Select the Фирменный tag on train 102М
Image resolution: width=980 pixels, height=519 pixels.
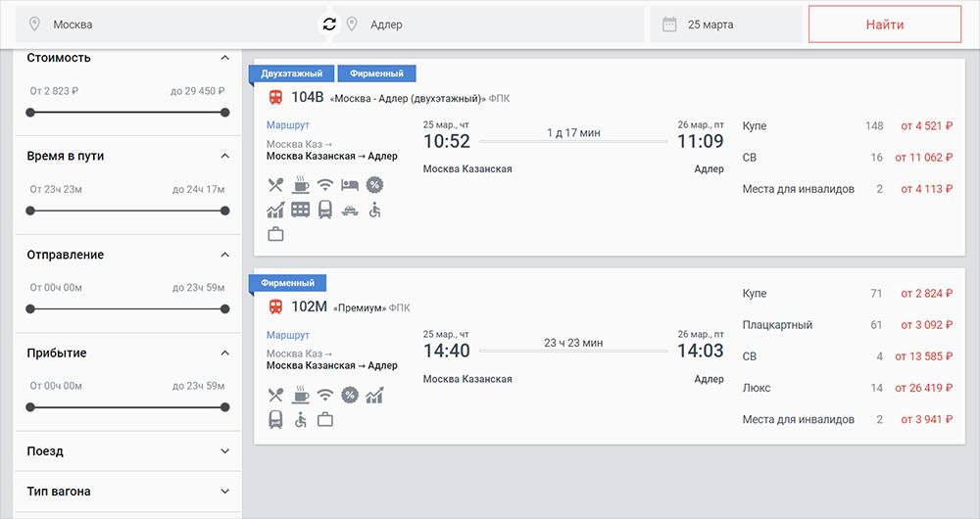tap(287, 283)
